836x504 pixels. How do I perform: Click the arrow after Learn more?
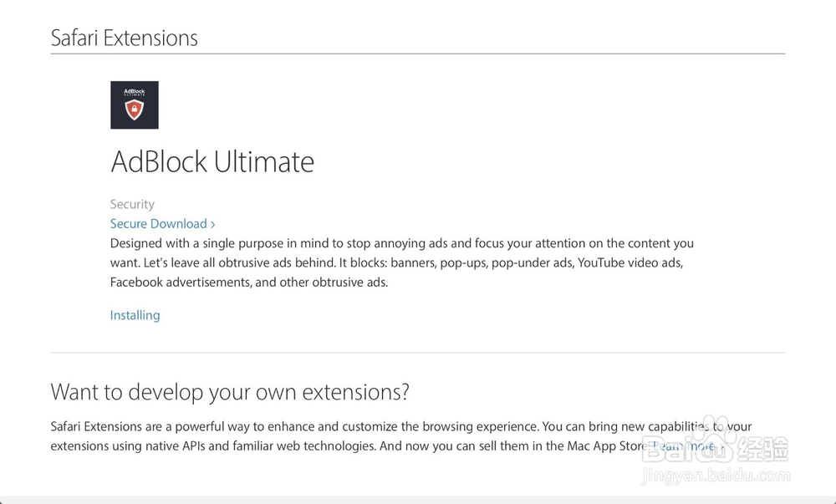tap(722, 447)
